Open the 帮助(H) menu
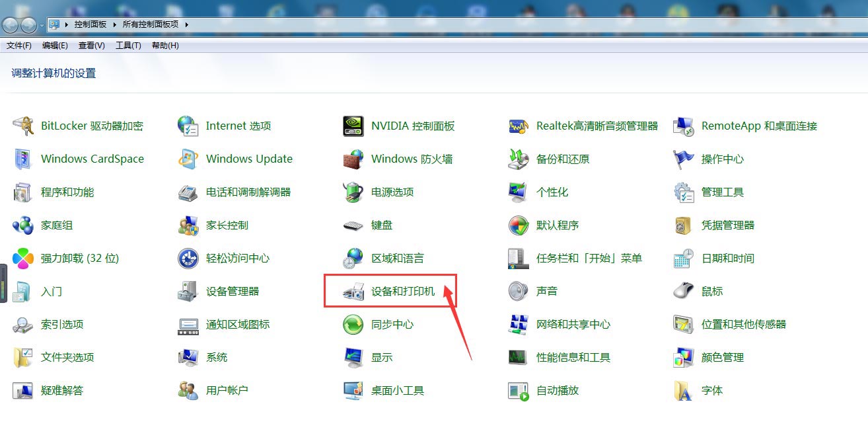Image resolution: width=868 pixels, height=447 pixels. point(165,46)
